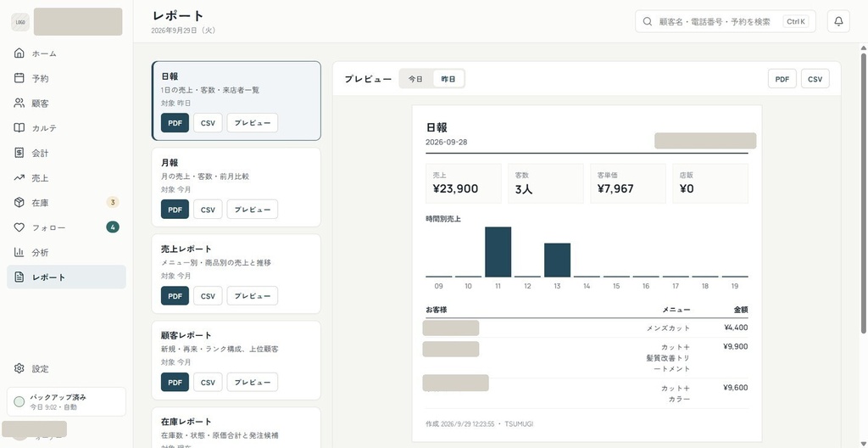The height and width of the screenshot is (448, 868).
Task: Click the LOGO image in sidebar header
Action: tap(20, 22)
